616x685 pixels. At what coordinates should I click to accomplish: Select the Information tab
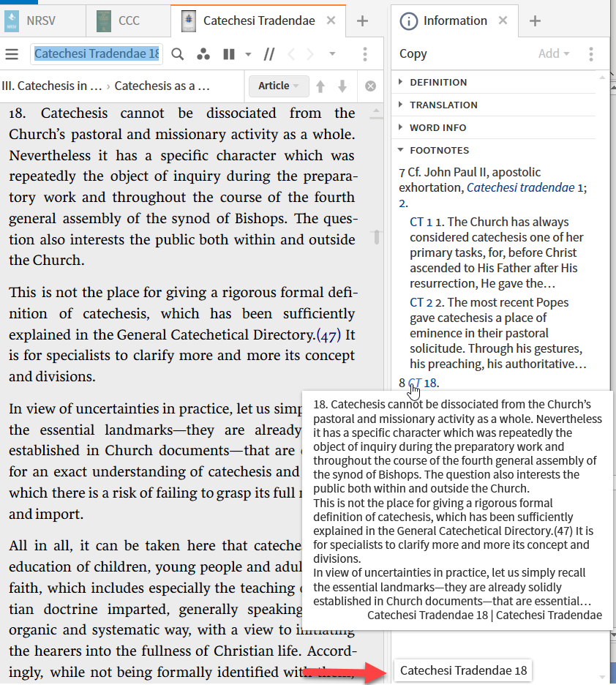coord(455,20)
